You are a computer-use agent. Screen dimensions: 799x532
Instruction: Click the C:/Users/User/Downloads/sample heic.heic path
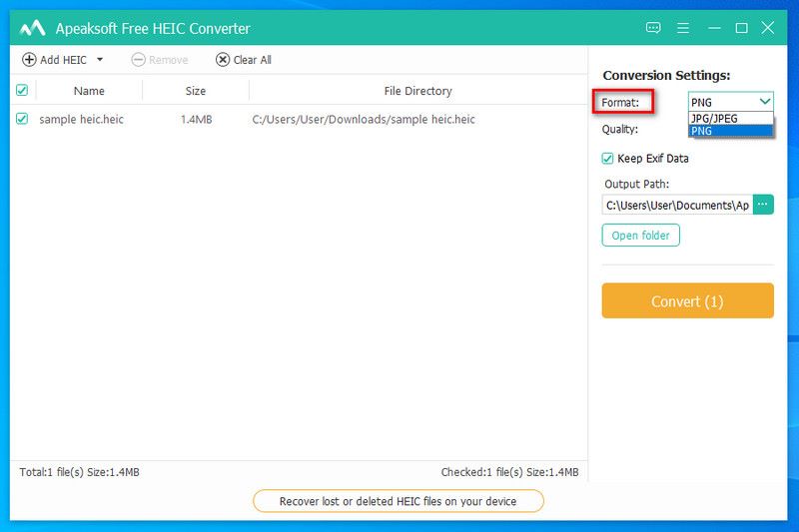point(364,119)
